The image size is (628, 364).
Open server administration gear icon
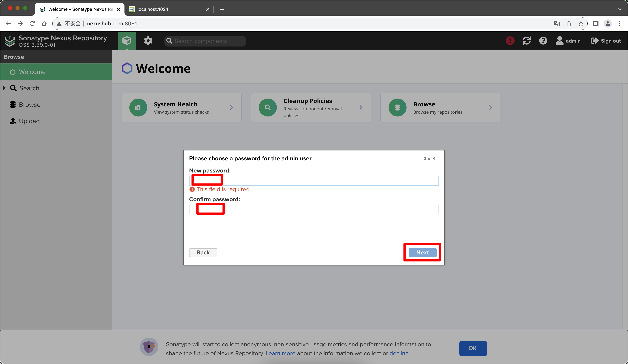pyautogui.click(x=148, y=41)
